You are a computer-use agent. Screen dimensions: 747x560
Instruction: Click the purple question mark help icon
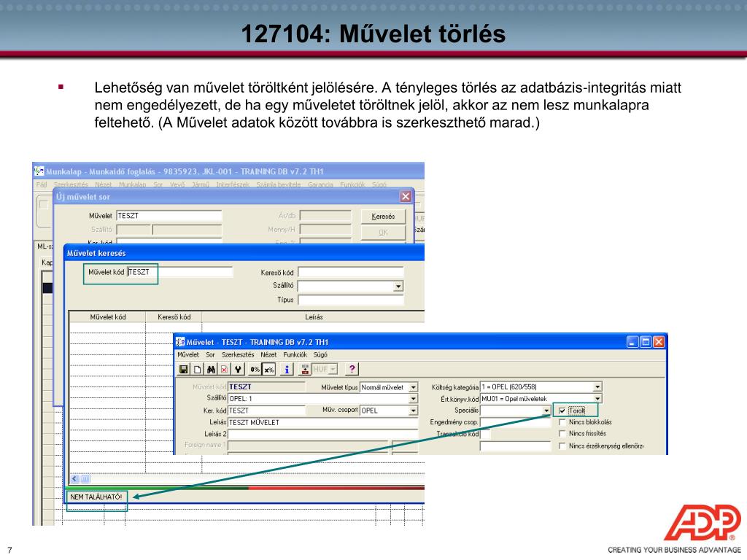pyautogui.click(x=352, y=369)
